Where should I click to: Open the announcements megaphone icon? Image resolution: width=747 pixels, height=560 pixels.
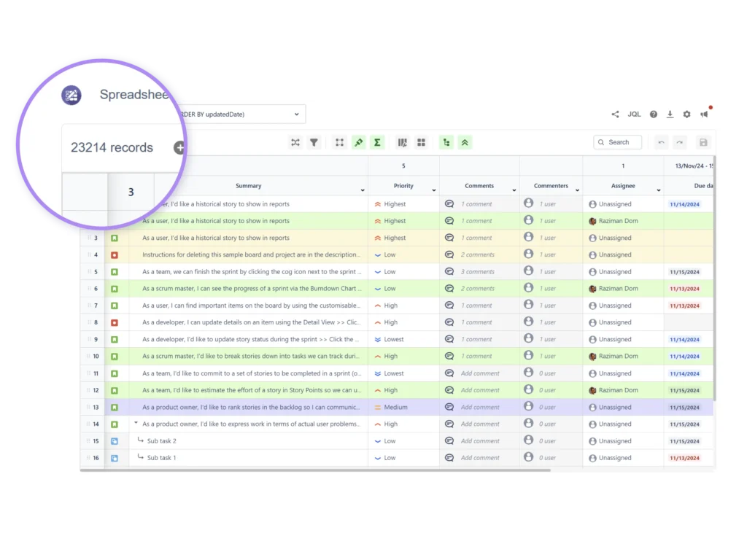704,114
